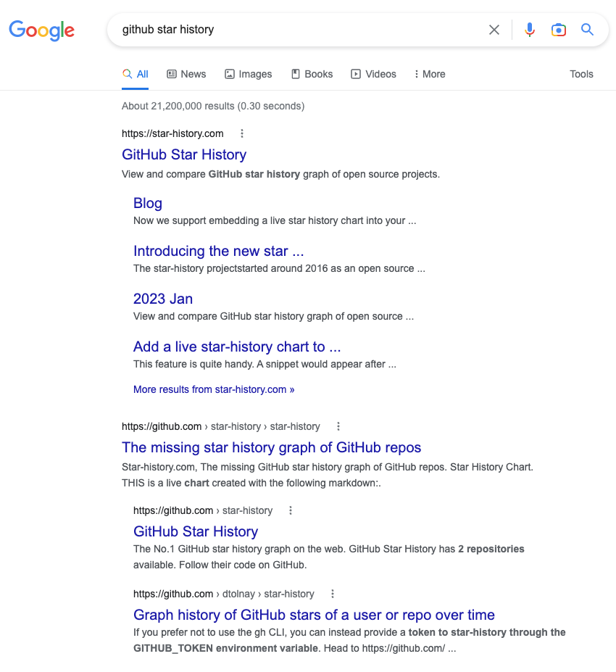Open The missing star history graph link
Screen dimensions: 616x672
[x=271, y=447]
